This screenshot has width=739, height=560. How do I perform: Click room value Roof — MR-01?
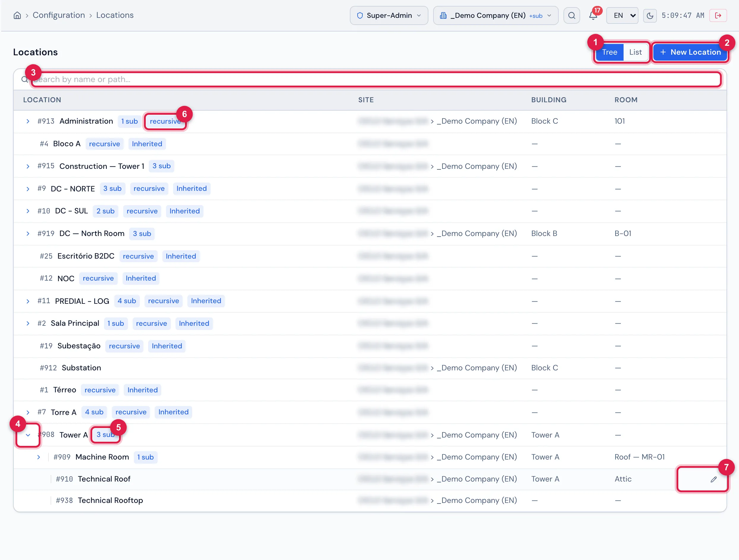tap(639, 457)
